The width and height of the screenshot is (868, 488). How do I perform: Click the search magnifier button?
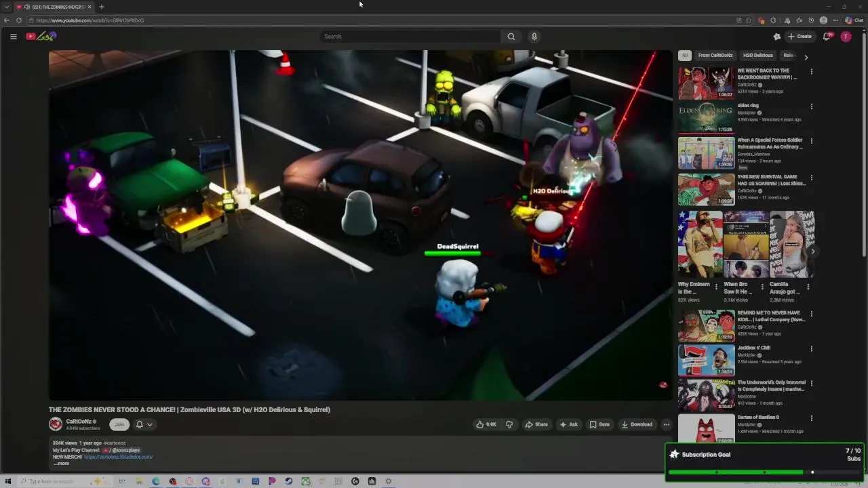511,37
